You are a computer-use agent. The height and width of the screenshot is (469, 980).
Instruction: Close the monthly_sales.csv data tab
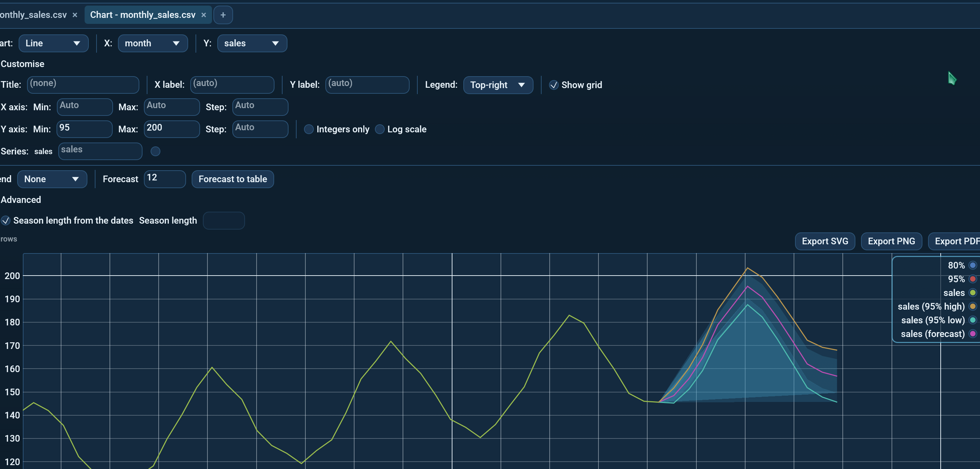[x=75, y=15]
